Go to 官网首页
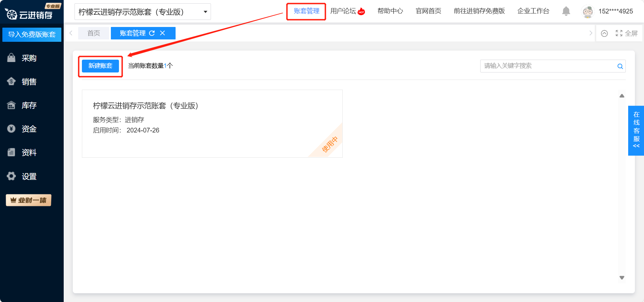Image resolution: width=644 pixels, height=302 pixels. pos(428,11)
